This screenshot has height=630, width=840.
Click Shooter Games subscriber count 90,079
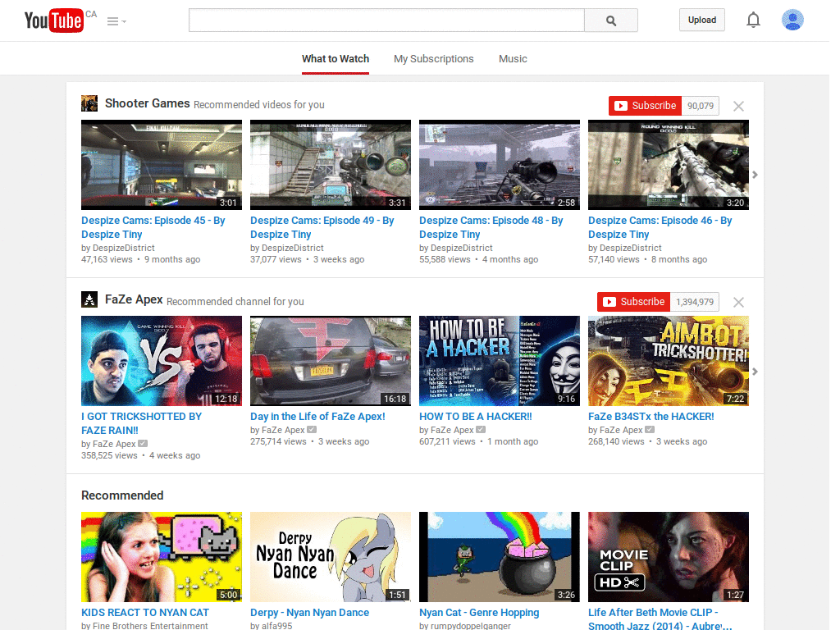point(701,106)
